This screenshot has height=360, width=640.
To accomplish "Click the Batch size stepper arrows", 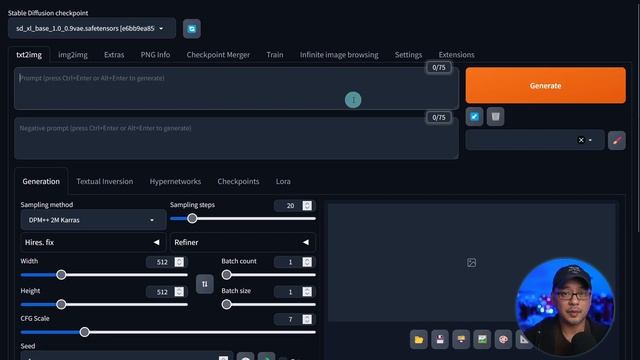I will pos(307,291).
